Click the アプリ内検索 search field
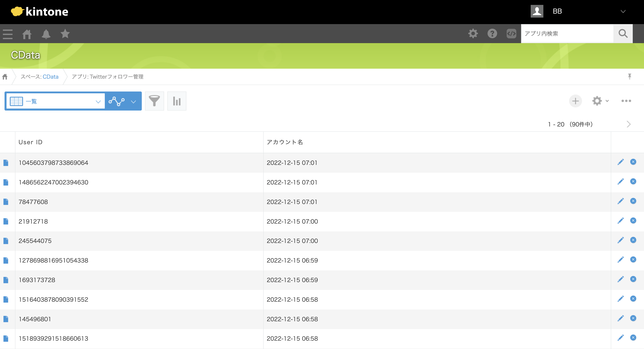 tap(567, 34)
